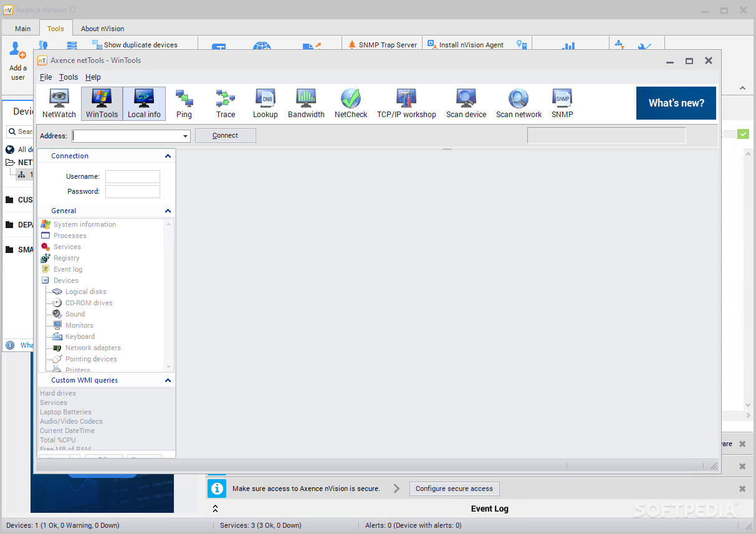Image resolution: width=756 pixels, height=534 pixels.
Task: Open the SNMP tool
Action: click(562, 103)
